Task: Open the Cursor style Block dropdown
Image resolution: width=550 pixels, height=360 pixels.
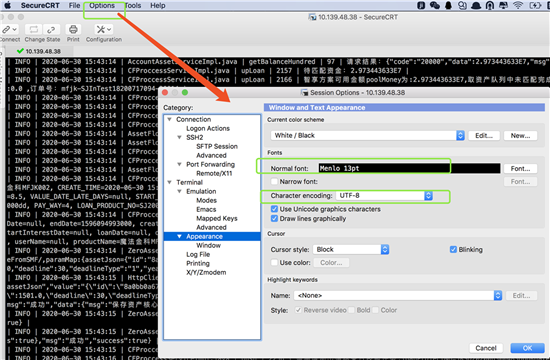Action: pyautogui.click(x=351, y=249)
